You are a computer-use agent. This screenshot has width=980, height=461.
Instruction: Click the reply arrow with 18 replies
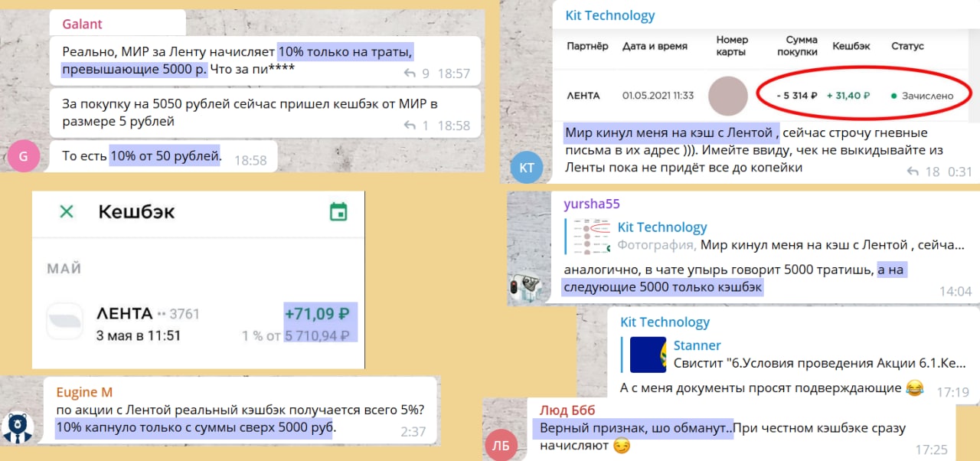912,172
